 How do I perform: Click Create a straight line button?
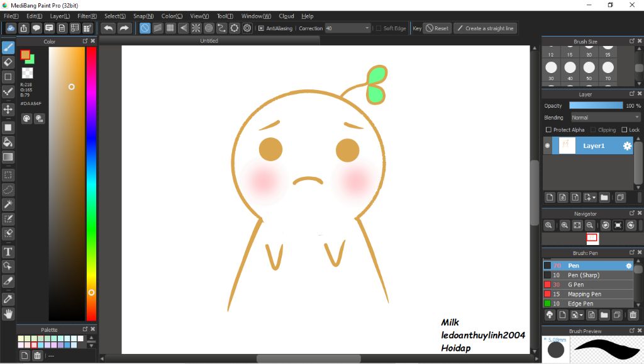coord(485,28)
